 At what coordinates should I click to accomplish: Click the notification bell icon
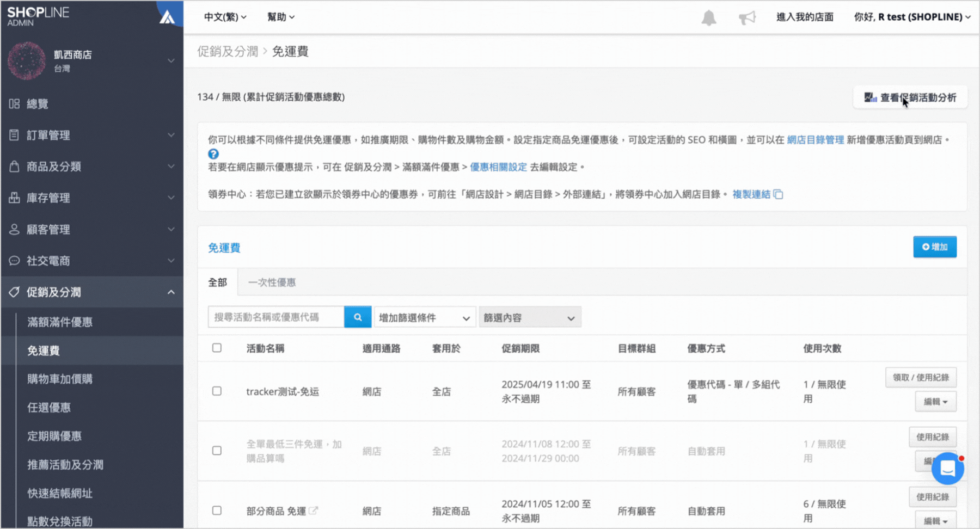point(708,17)
